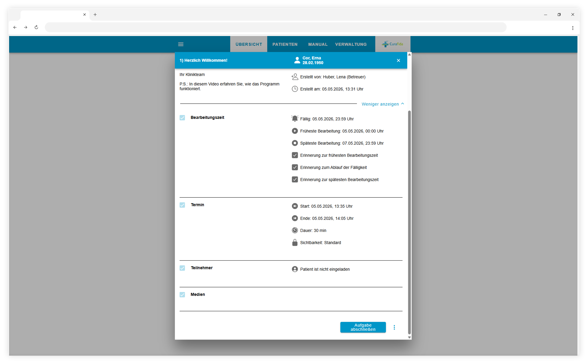Click the title 1) Herzlich Willkommen!
The height and width of the screenshot is (364, 588).
(203, 60)
